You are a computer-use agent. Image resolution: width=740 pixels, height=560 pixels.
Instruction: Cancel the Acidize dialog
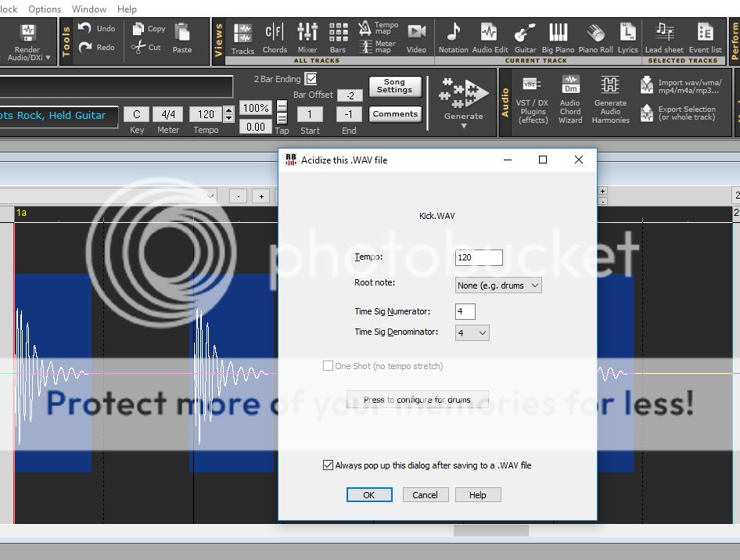pyautogui.click(x=426, y=495)
